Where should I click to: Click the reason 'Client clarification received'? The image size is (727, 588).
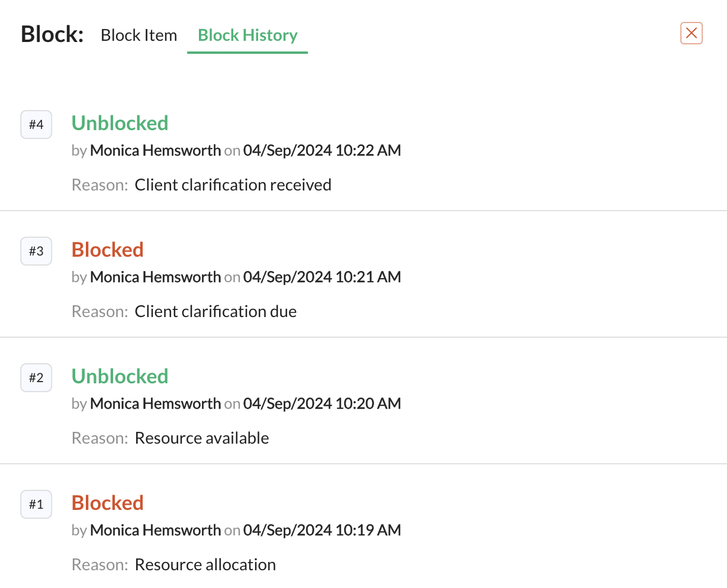click(233, 185)
